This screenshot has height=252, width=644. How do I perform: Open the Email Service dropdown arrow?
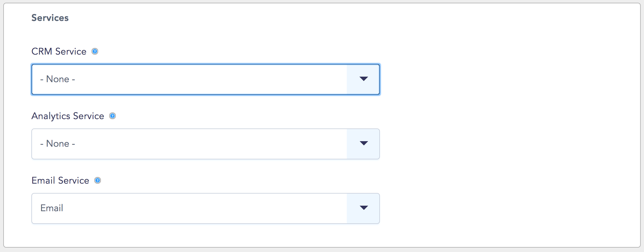pos(364,208)
